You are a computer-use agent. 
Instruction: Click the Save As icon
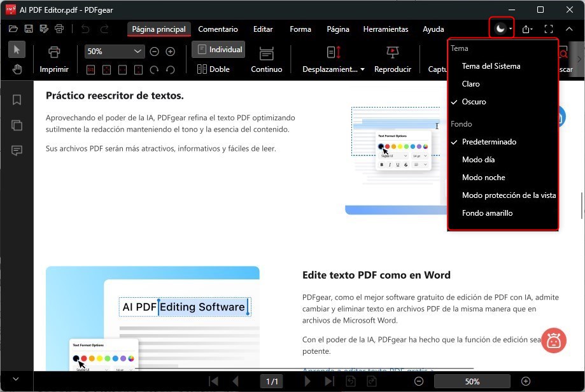44,29
